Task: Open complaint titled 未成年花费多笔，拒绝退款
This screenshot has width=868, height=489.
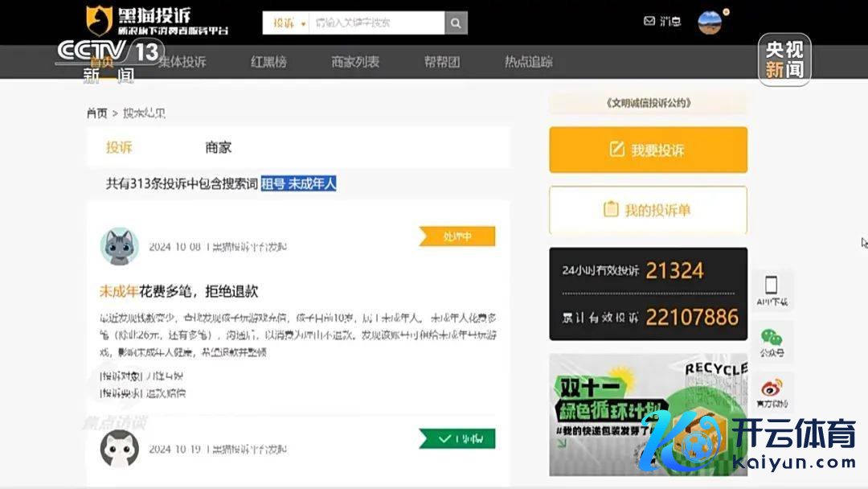Action: click(x=178, y=291)
